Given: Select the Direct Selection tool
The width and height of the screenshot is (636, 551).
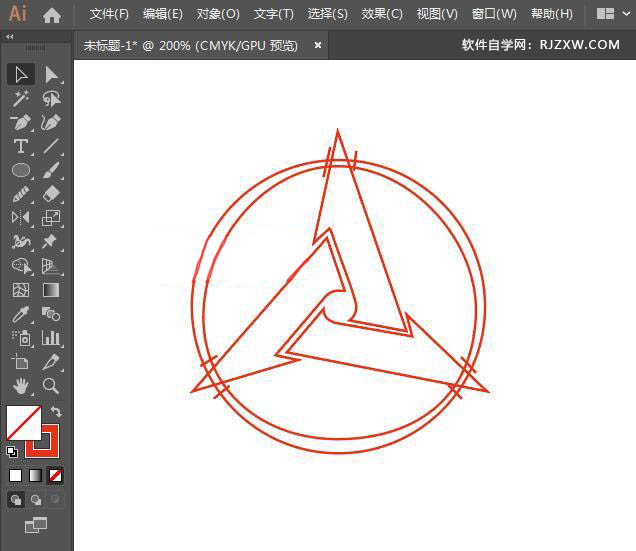Looking at the screenshot, I should 51,74.
